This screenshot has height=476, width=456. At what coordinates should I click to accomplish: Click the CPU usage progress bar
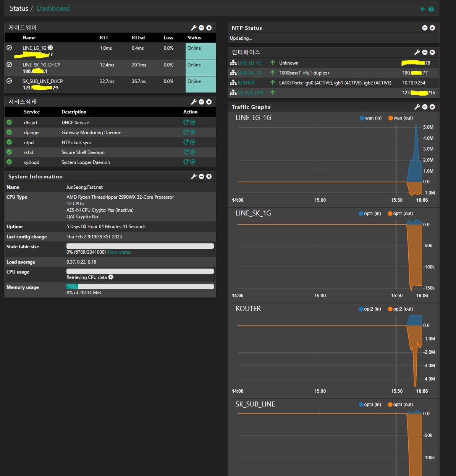tap(140, 271)
